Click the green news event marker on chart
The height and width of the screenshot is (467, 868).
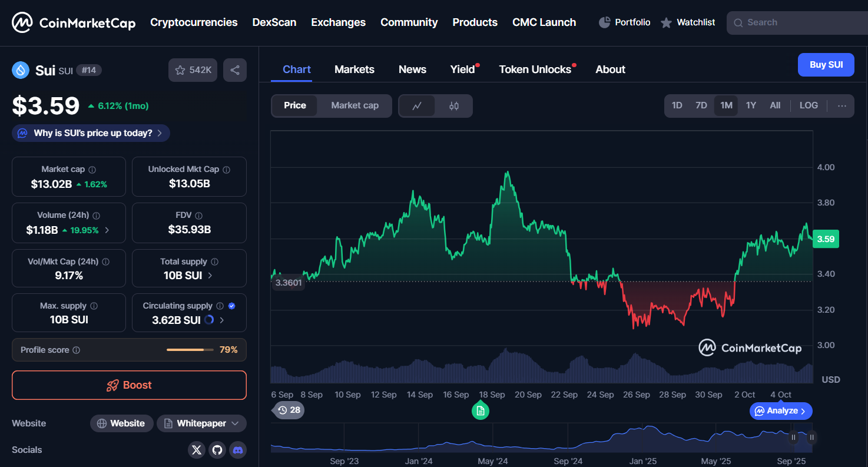tap(481, 410)
